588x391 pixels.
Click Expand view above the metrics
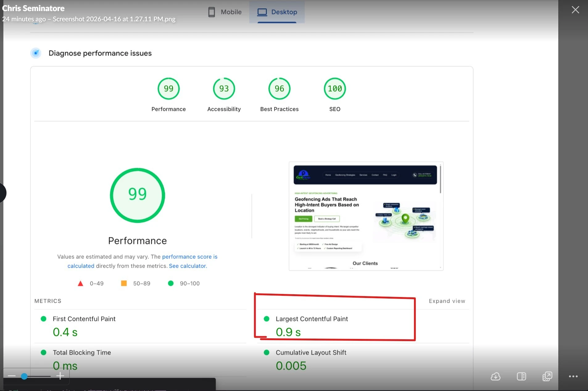pos(447,301)
